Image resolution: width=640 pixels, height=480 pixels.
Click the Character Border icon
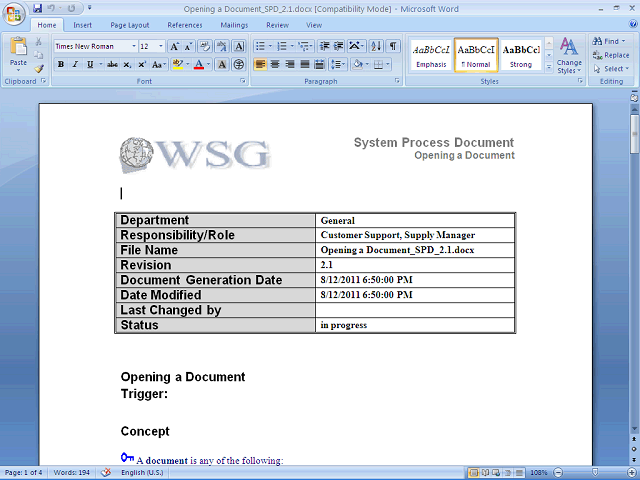pos(239,46)
